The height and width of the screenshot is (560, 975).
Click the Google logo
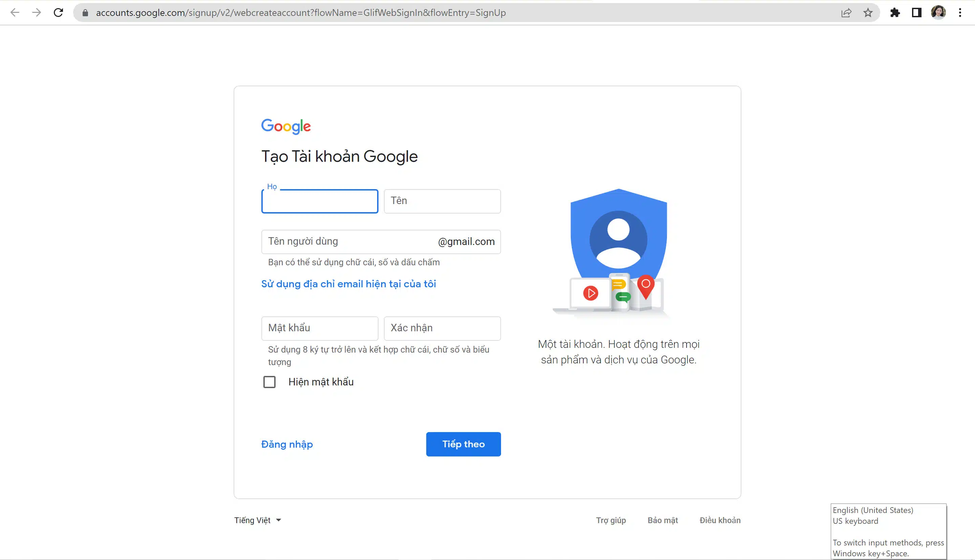tap(286, 126)
